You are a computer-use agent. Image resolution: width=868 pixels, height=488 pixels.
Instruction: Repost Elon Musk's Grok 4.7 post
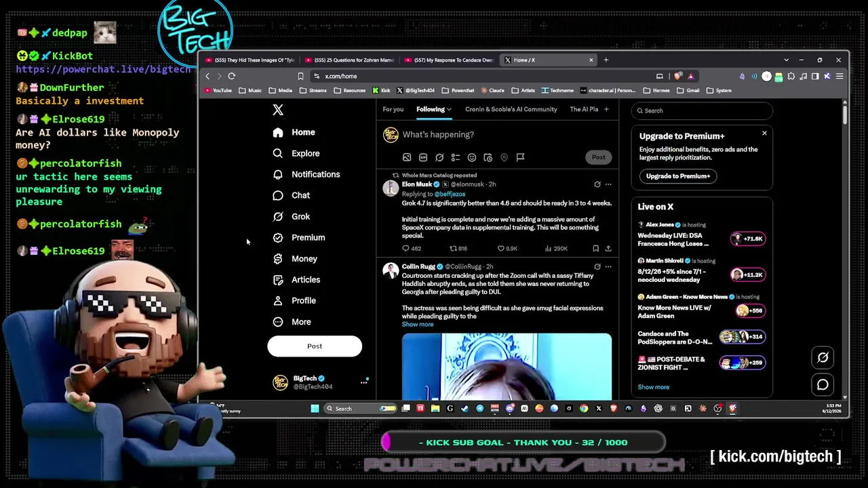[x=458, y=249]
